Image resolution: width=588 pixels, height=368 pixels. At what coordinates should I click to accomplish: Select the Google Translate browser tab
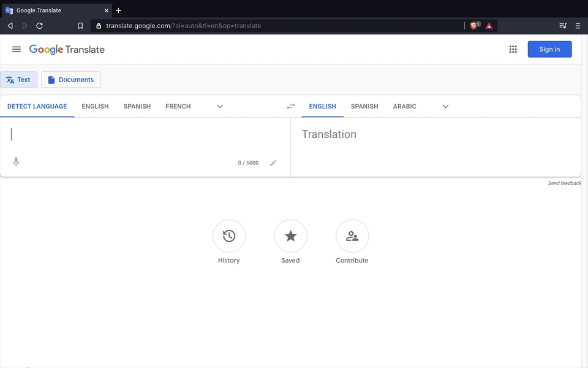pyautogui.click(x=56, y=10)
